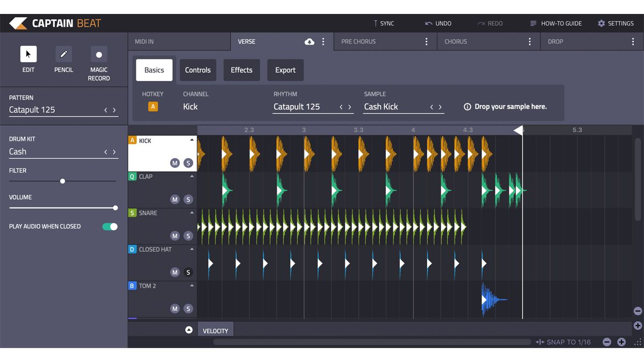Click the Kick row A hotkey badge
644x362 pixels.
[x=133, y=141]
